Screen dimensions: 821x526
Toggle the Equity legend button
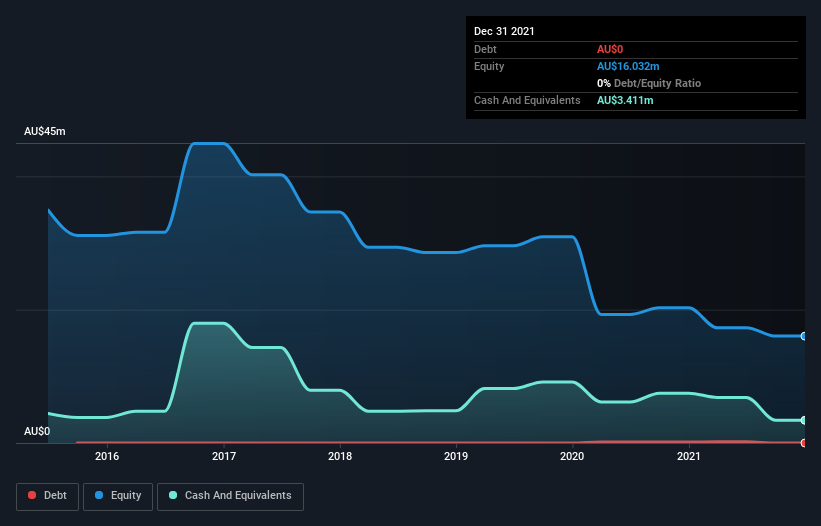(118, 496)
